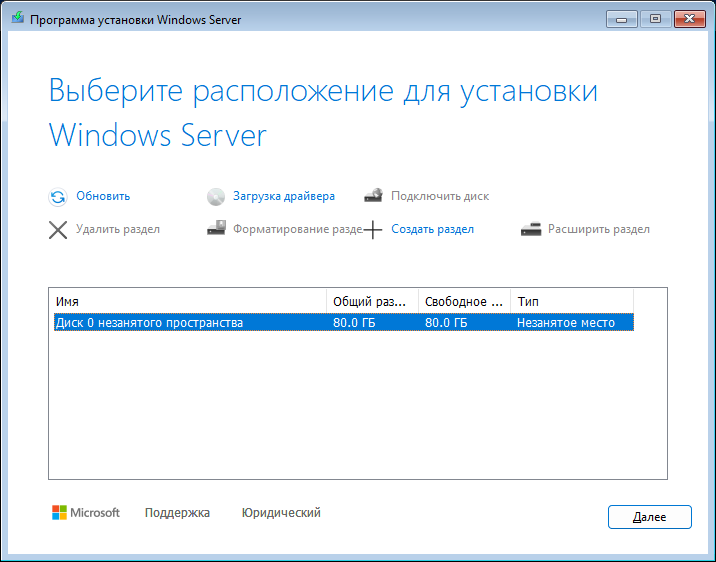Open the Поддержка link
716x562 pixels.
click(177, 513)
